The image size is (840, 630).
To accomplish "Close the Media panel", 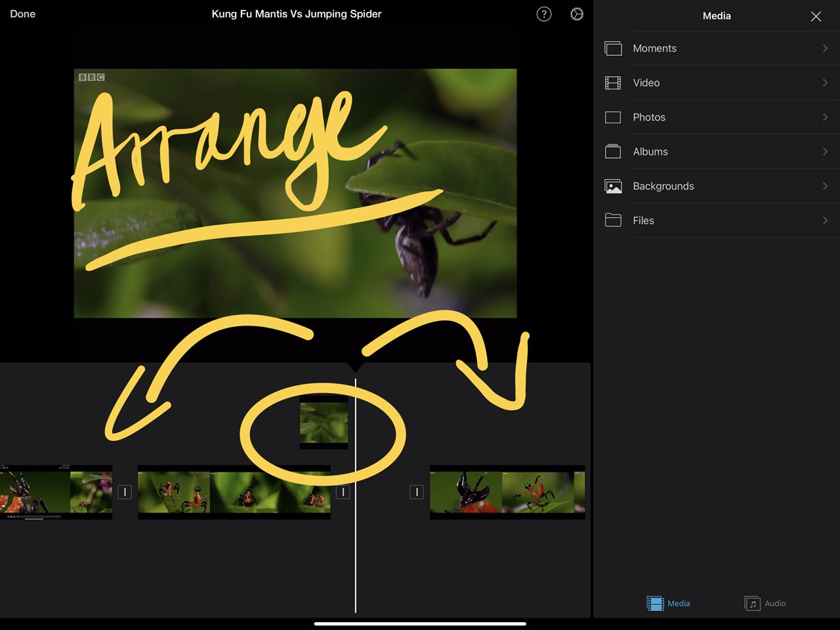I will 816,16.
